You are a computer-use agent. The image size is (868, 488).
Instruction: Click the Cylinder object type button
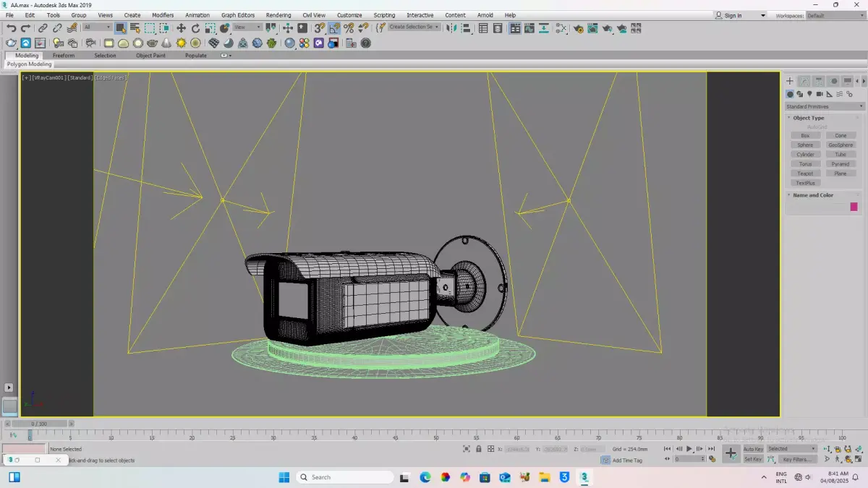pos(805,155)
